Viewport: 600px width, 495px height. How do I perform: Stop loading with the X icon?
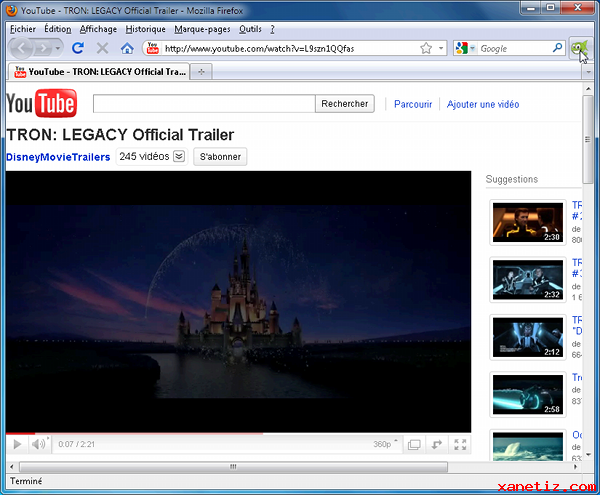coord(102,48)
